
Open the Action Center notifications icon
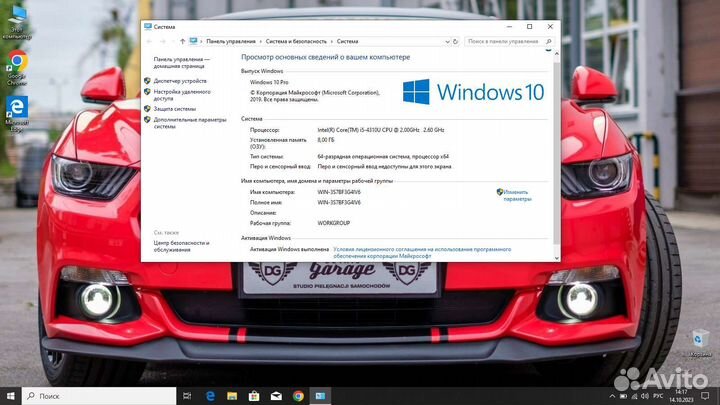point(705,396)
